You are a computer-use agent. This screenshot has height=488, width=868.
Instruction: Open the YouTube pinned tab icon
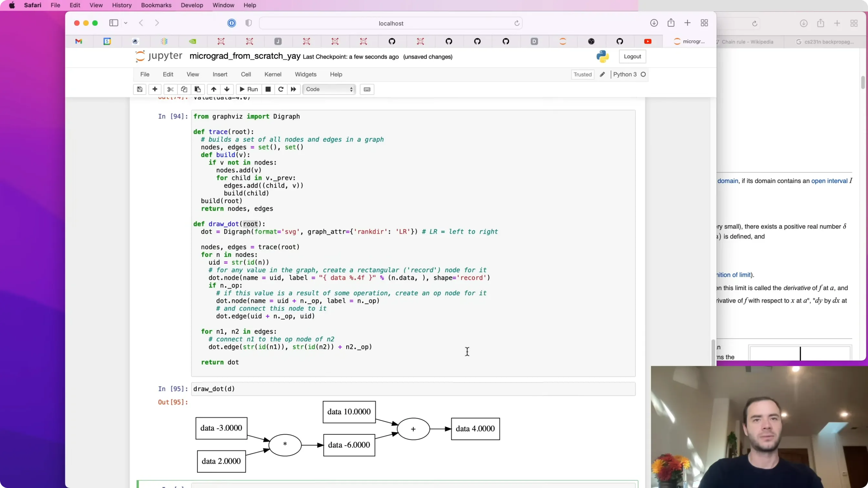point(648,41)
